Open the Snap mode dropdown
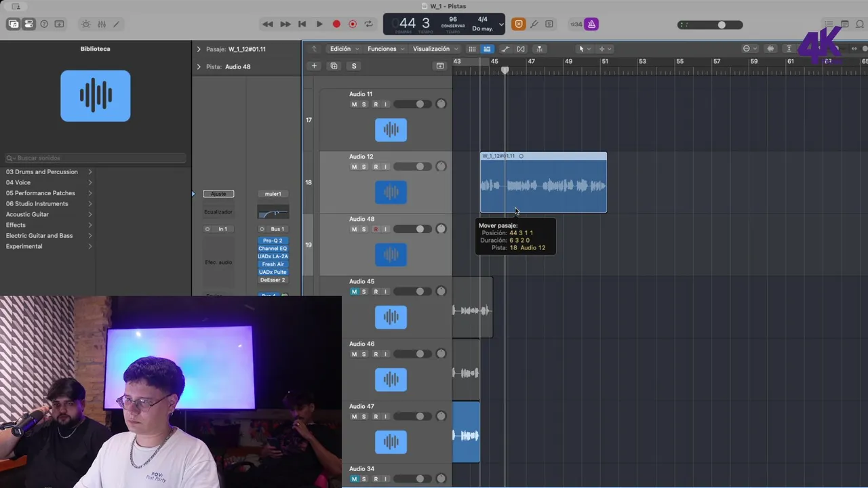The image size is (868, 488). 749,49
